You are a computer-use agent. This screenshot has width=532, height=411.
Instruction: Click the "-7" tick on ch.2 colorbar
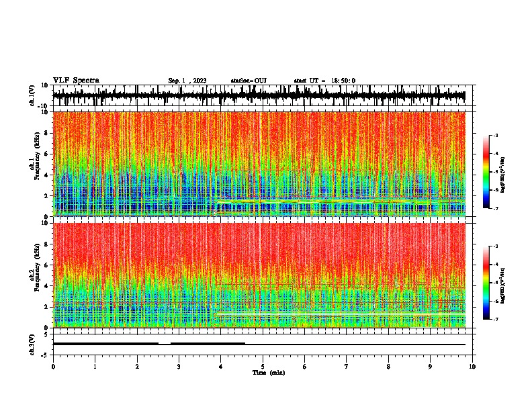point(496,319)
